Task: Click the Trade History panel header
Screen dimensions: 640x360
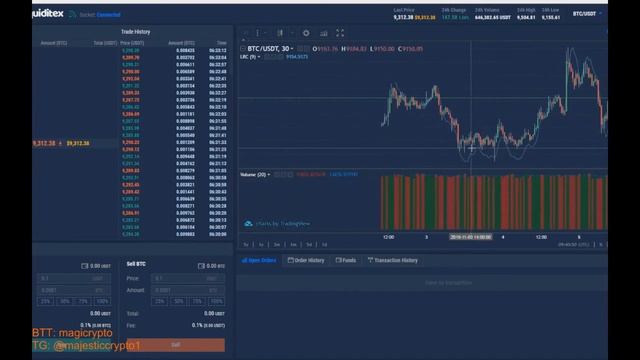Action: click(136, 32)
